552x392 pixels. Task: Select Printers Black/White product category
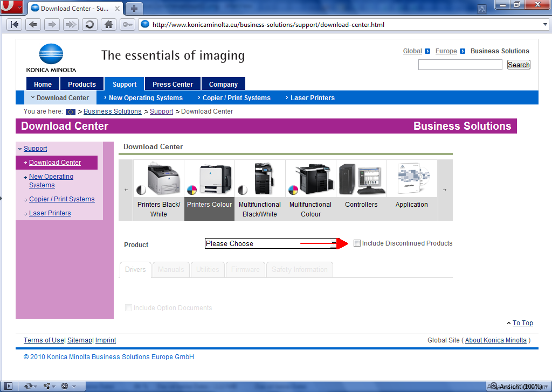pyautogui.click(x=158, y=190)
